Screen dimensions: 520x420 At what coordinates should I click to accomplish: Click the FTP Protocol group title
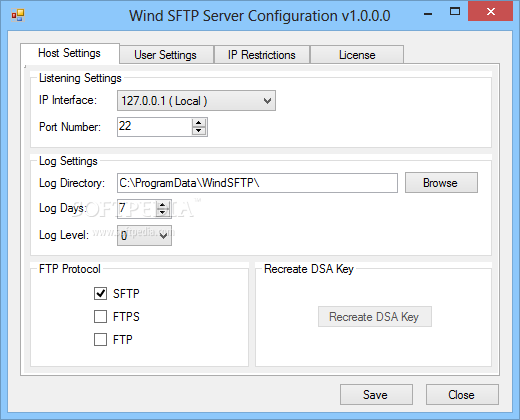pos(70,269)
